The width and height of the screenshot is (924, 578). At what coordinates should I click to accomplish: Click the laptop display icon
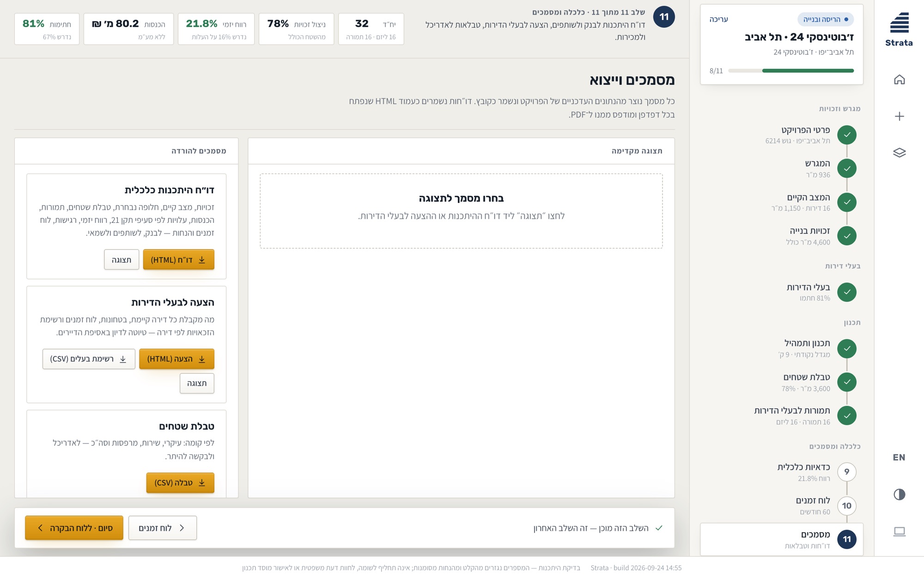(899, 531)
